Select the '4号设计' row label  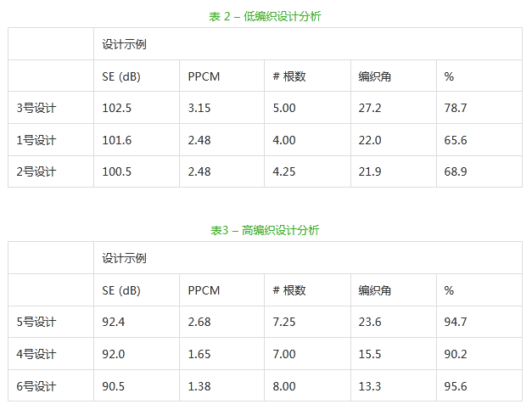point(36,354)
